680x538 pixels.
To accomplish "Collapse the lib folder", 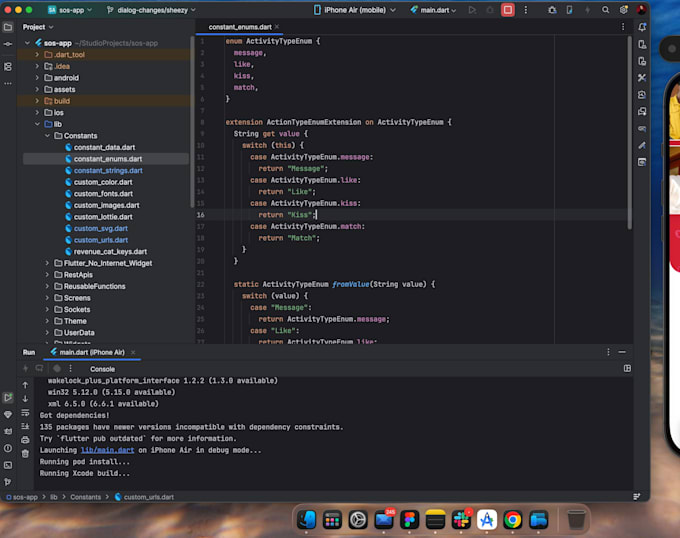I will coord(37,124).
